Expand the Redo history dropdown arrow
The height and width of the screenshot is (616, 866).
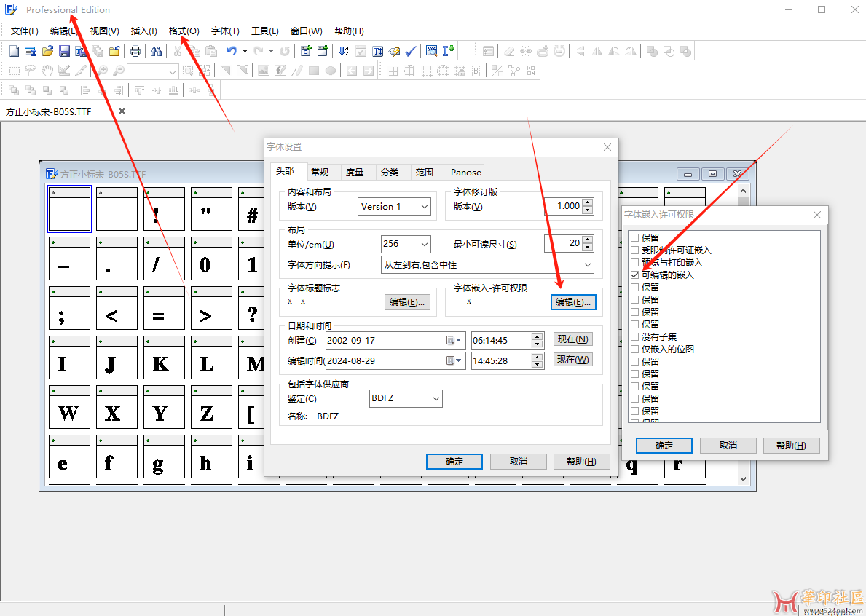271,51
